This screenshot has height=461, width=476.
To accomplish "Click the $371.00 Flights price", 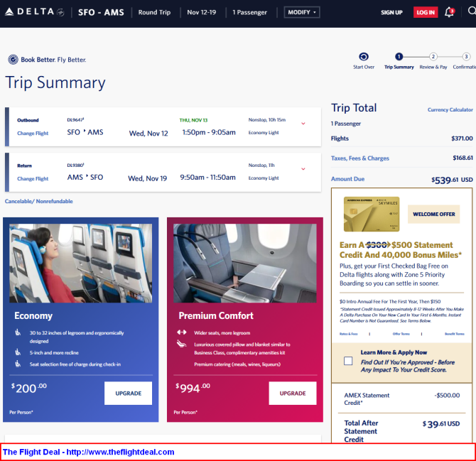I will [x=462, y=139].
